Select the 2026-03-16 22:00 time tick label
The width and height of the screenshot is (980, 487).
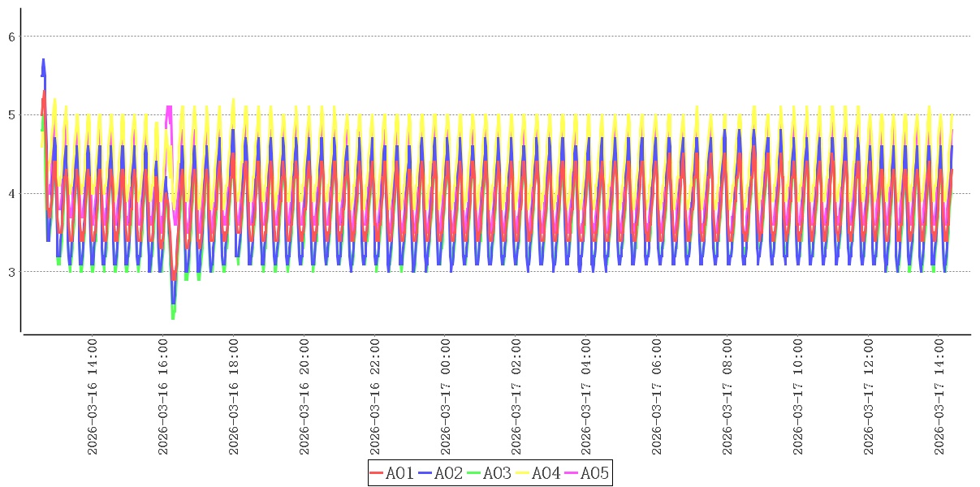click(375, 397)
